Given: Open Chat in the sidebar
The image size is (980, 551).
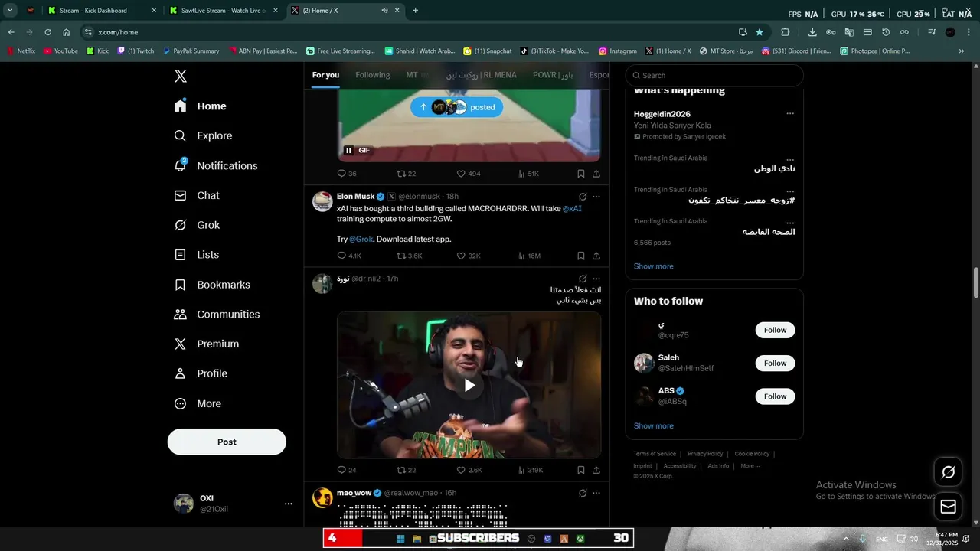Looking at the screenshot, I should tap(197, 195).
